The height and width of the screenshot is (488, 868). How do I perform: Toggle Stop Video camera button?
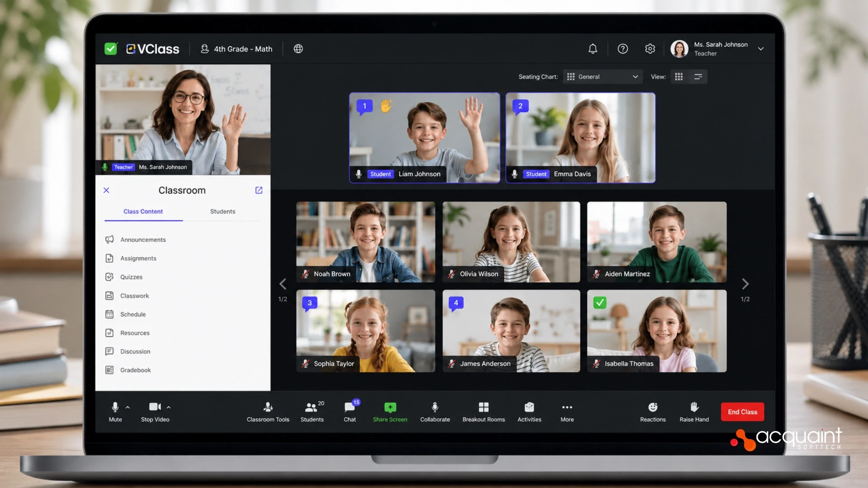pos(155,412)
